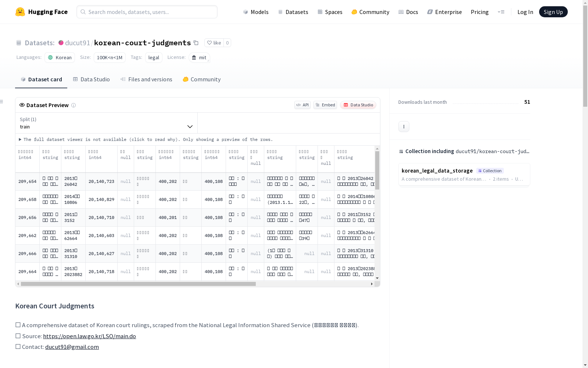Screen dimensions: 588x368
Task: Like the korean-court-judgments dataset
Action: tap(214, 43)
